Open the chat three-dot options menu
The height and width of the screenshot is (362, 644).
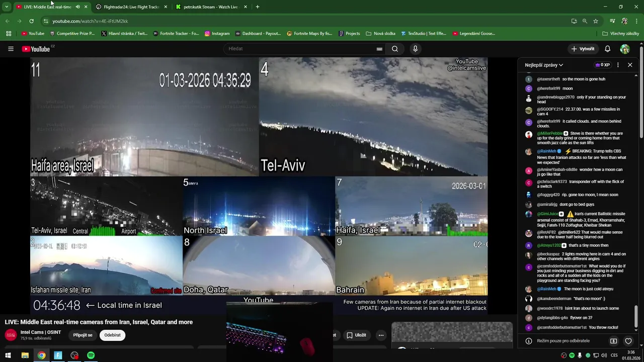618,65
